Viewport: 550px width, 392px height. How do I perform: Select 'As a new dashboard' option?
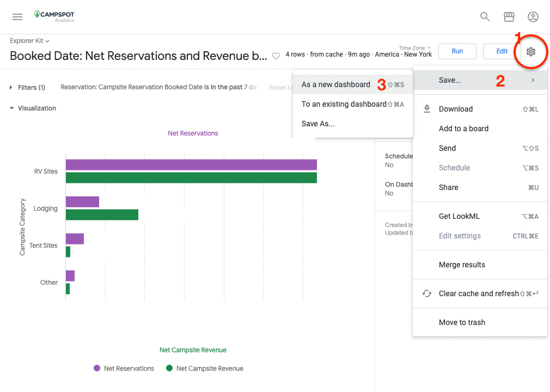[x=335, y=84]
